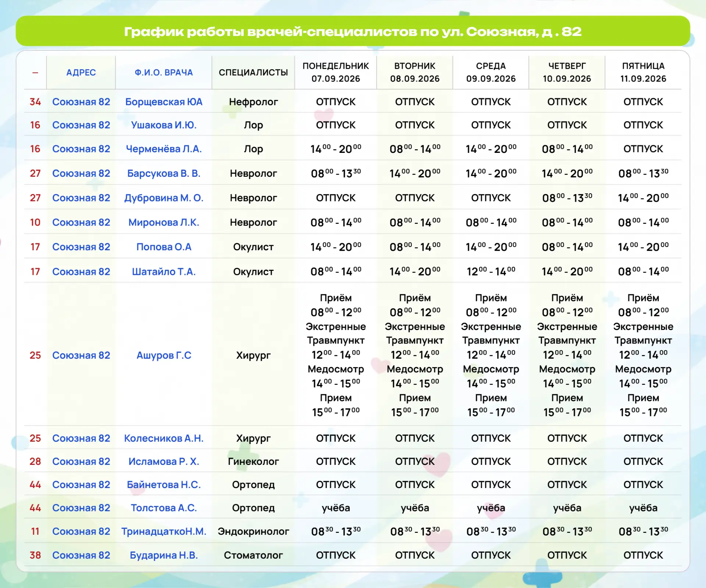Screen dimensions: 706x588
Task: Click Дубровина Thursday hours 08-13:30
Action: pyautogui.click(x=567, y=197)
